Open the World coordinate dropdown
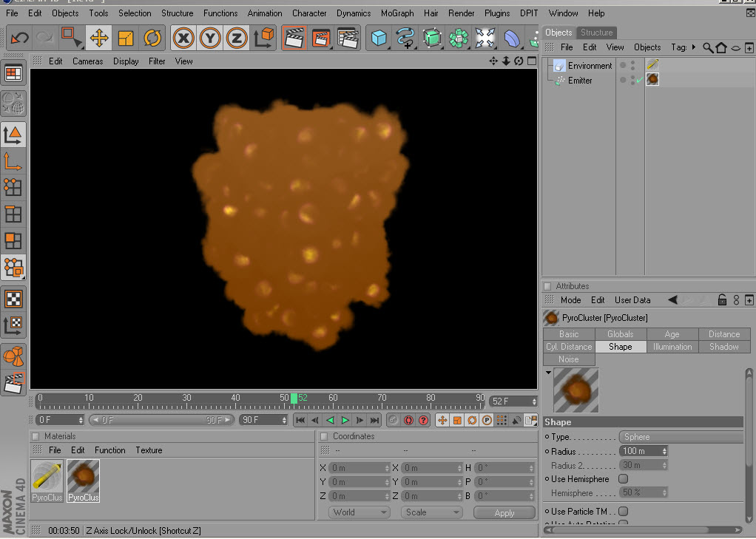 [359, 512]
